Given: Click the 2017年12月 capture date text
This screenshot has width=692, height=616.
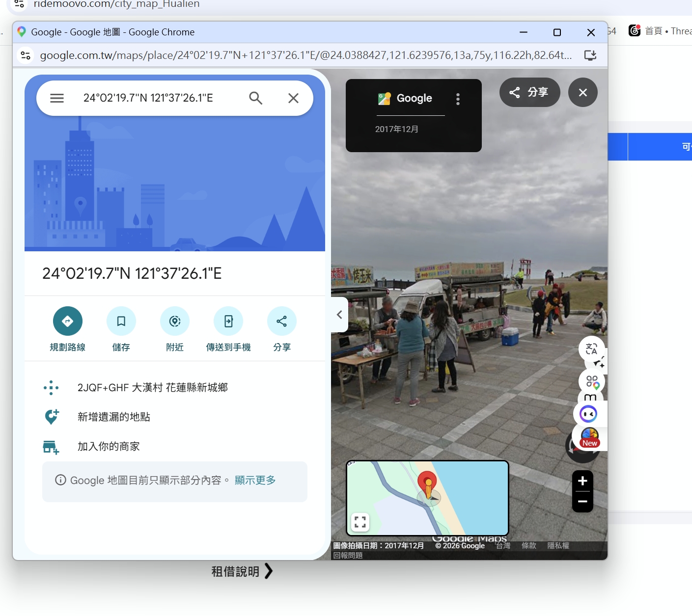Looking at the screenshot, I should (x=397, y=129).
